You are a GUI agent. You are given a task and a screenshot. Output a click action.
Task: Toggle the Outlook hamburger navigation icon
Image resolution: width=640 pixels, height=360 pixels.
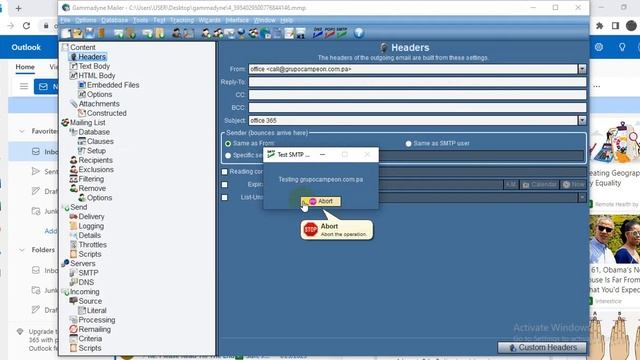pos(24,86)
